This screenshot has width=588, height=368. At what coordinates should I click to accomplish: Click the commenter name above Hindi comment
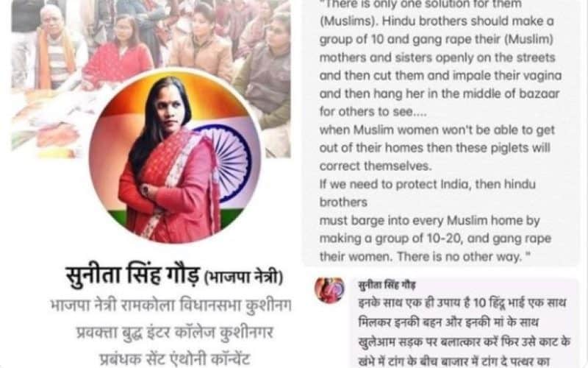(387, 285)
